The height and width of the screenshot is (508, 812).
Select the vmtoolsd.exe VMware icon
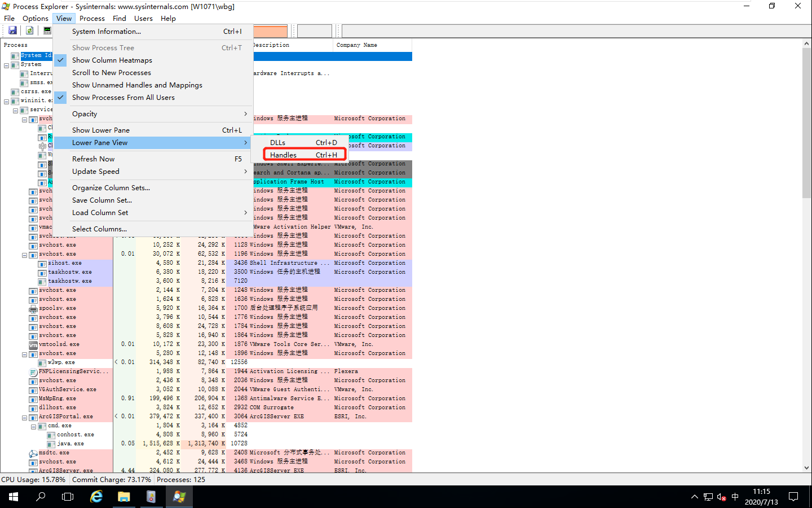pyautogui.click(x=33, y=344)
